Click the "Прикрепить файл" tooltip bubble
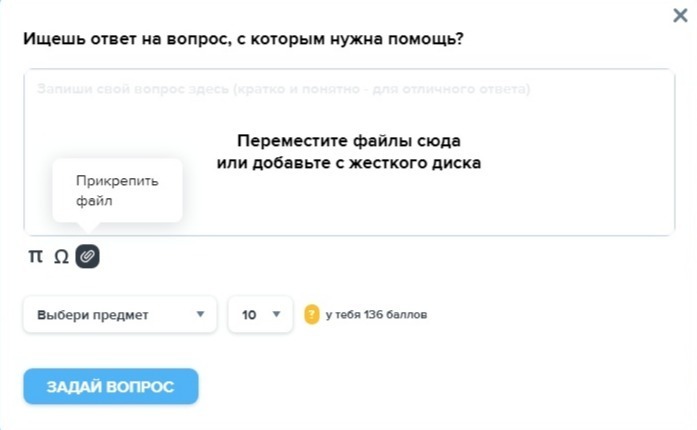Screen dimensions: 697x430 [x=117, y=191]
